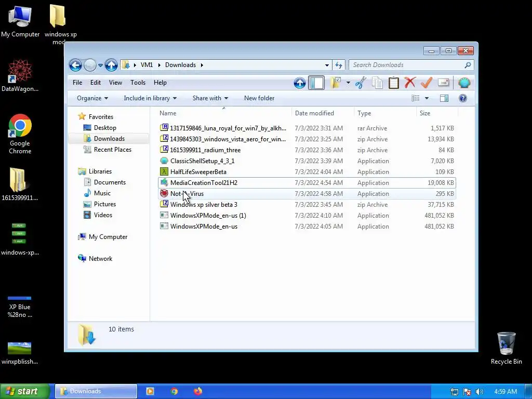Click the New folder button
The height and width of the screenshot is (399, 532).
259,98
